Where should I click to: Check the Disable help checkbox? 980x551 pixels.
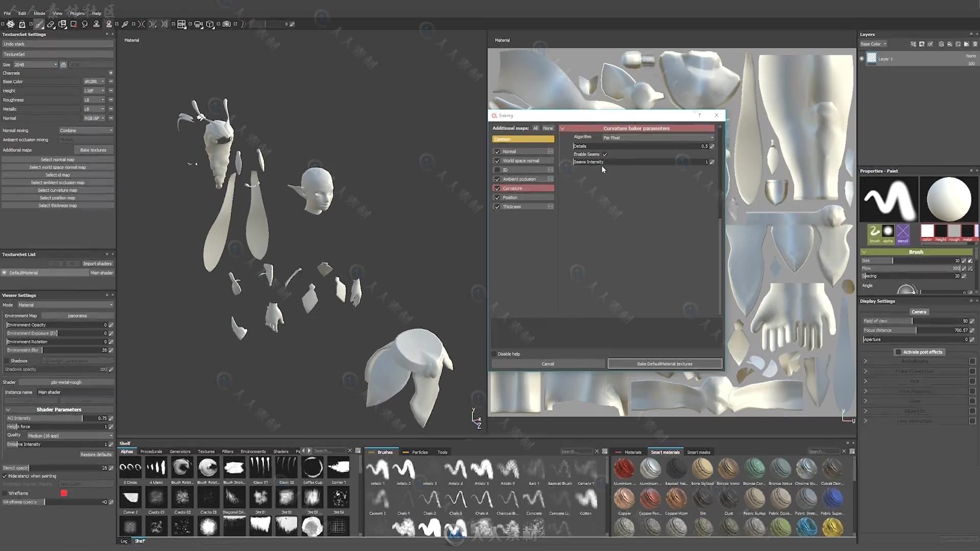[494, 354]
